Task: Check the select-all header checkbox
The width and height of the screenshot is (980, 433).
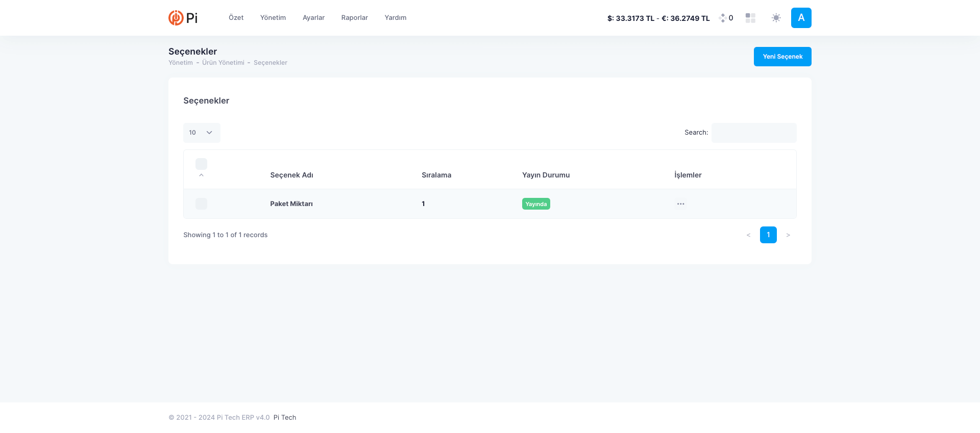Action: (201, 164)
